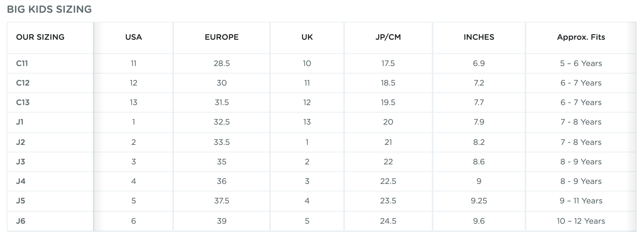This screenshot has height=247, width=644.
Task: Click the 28.5 Europe size cell
Action: point(222,63)
